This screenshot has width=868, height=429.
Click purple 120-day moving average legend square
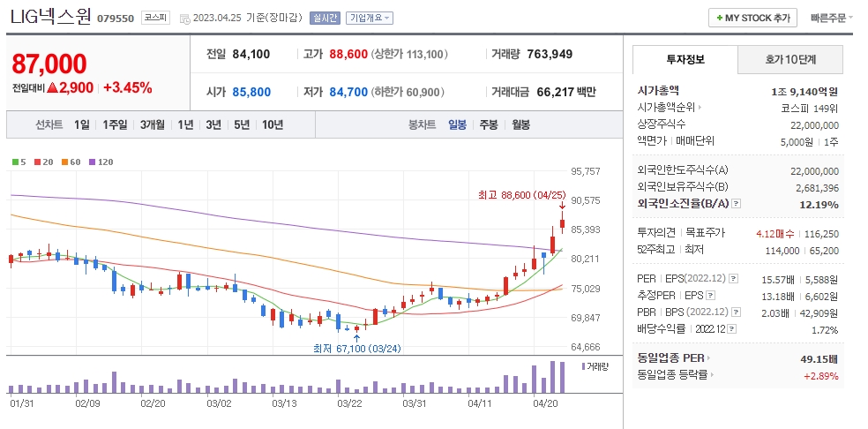pyautogui.click(x=92, y=162)
